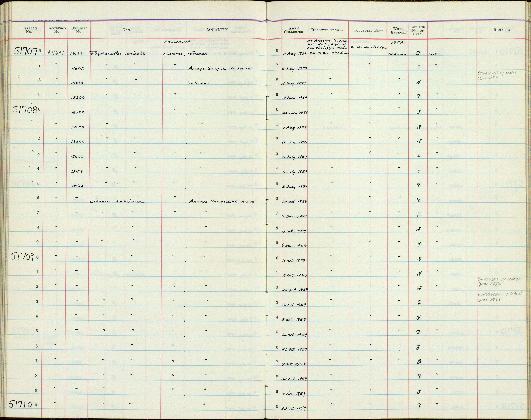Select the date 29 Oct 1959
This screenshot has width=531, height=420.
(x=294, y=201)
